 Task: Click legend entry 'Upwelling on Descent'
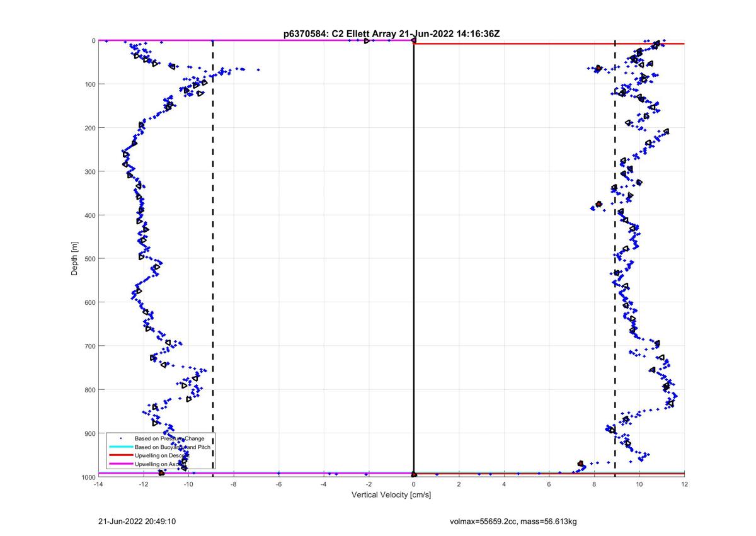coord(163,455)
